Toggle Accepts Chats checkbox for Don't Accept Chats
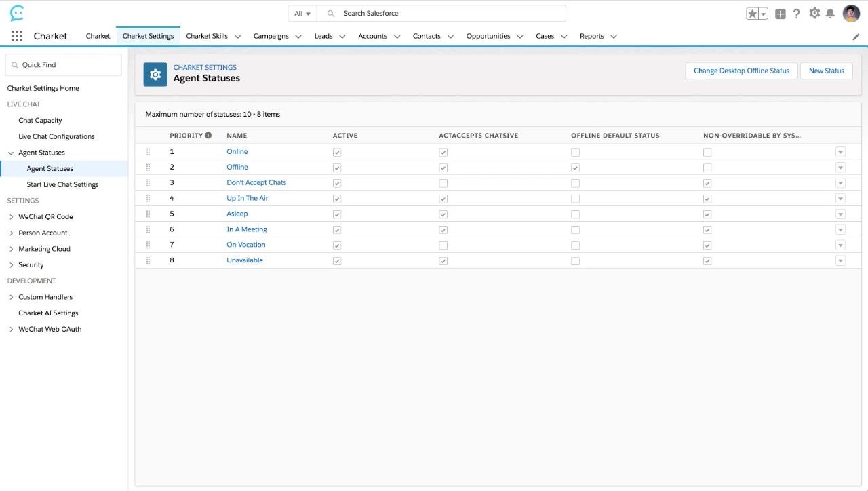This screenshot has width=868, height=491. click(x=443, y=183)
